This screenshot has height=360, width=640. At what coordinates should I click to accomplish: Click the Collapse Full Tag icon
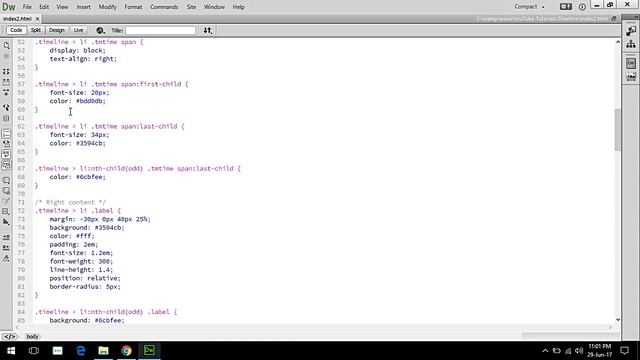(x=6, y=71)
